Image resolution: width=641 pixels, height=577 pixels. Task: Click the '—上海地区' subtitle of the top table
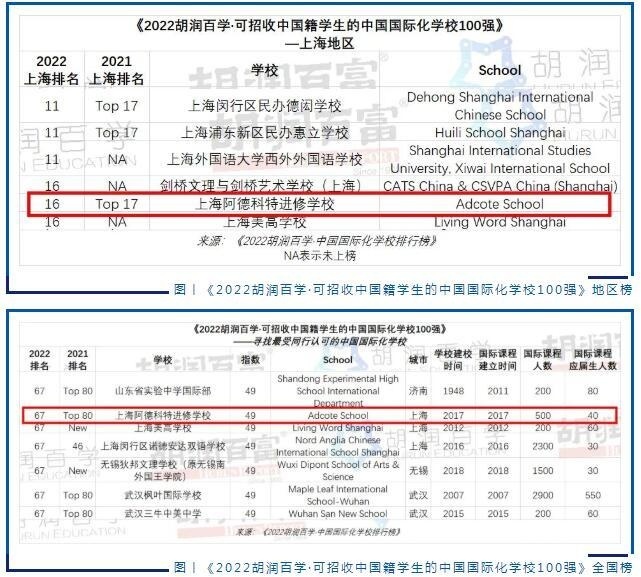(x=320, y=43)
